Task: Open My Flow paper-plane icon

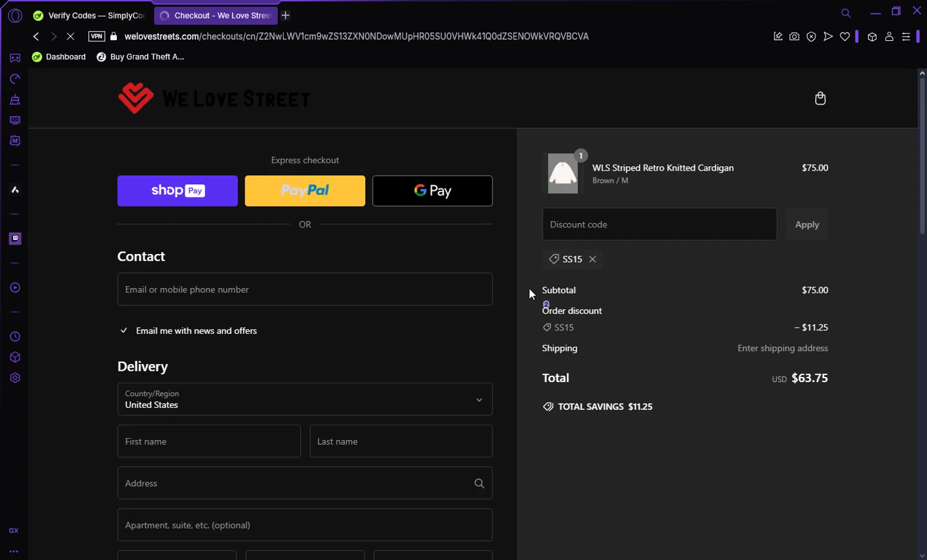Action: (x=828, y=36)
